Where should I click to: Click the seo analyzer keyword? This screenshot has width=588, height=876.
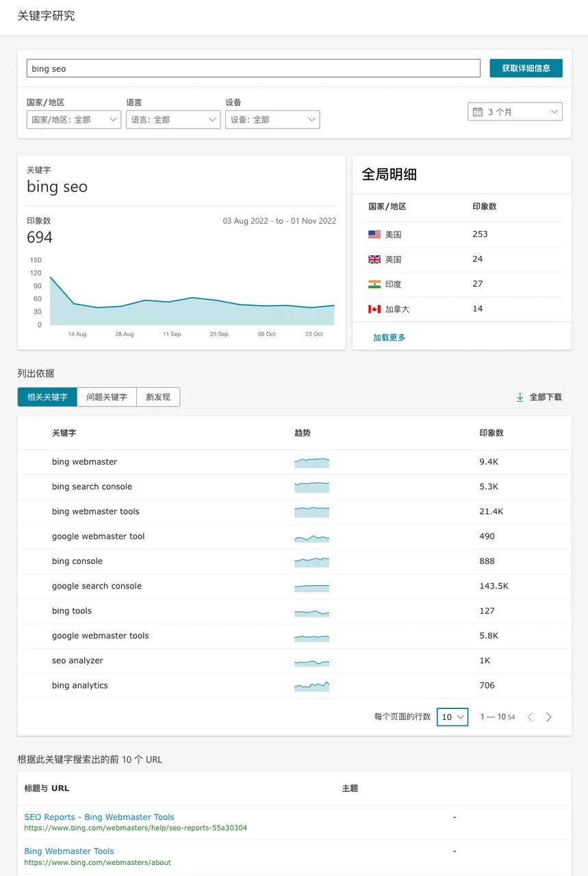[77, 660]
